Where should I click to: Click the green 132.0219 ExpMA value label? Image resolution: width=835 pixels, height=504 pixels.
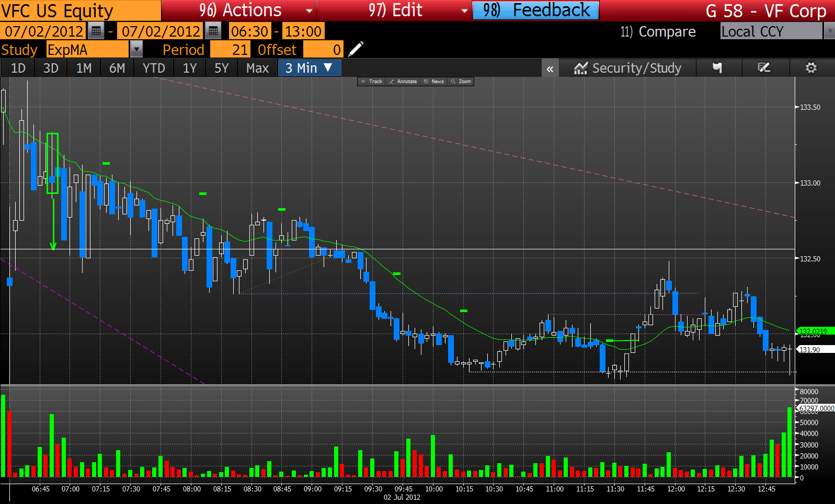click(815, 331)
